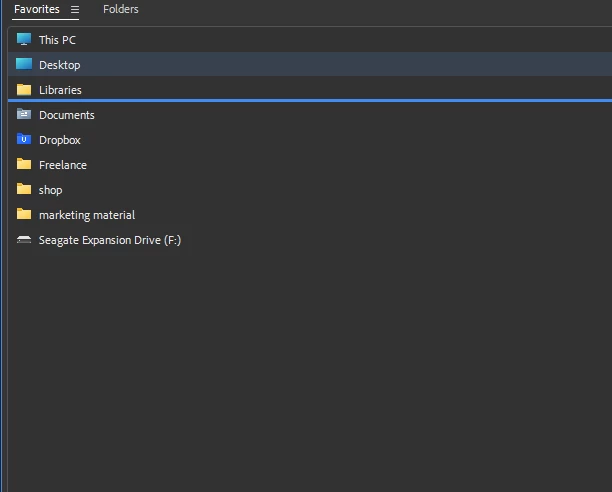The height and width of the screenshot is (492, 612).
Task: Click the Libraries folder icon
Action: (24, 89)
